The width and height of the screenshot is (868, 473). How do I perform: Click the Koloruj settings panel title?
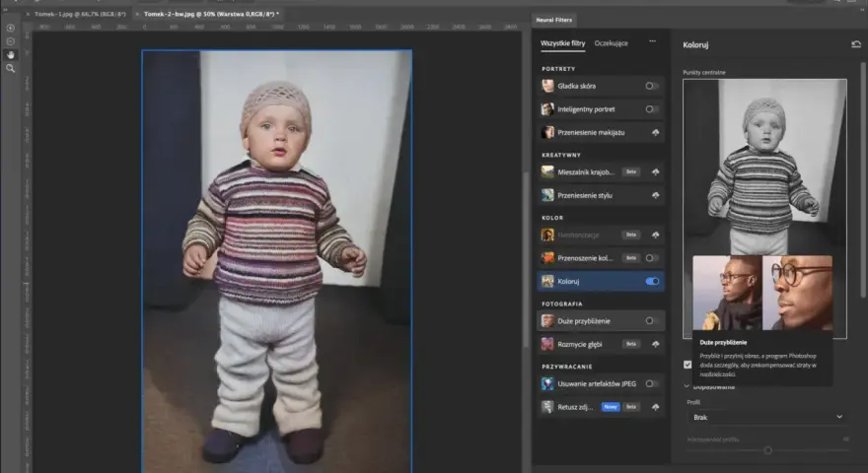(695, 44)
